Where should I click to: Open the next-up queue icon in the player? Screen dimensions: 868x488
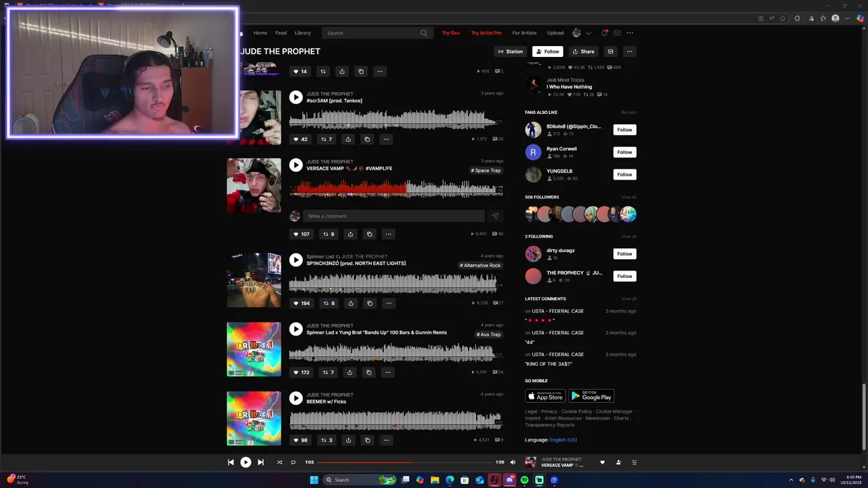pos(635,462)
